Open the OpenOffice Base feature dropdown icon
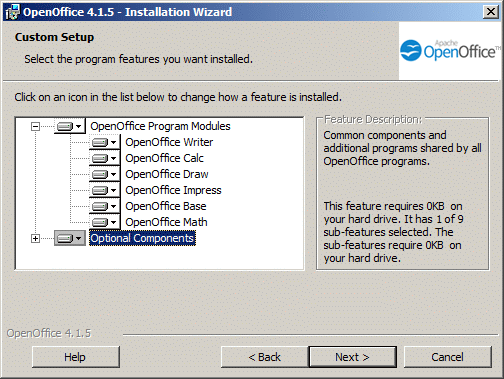This screenshot has width=504, height=379. coord(105,206)
